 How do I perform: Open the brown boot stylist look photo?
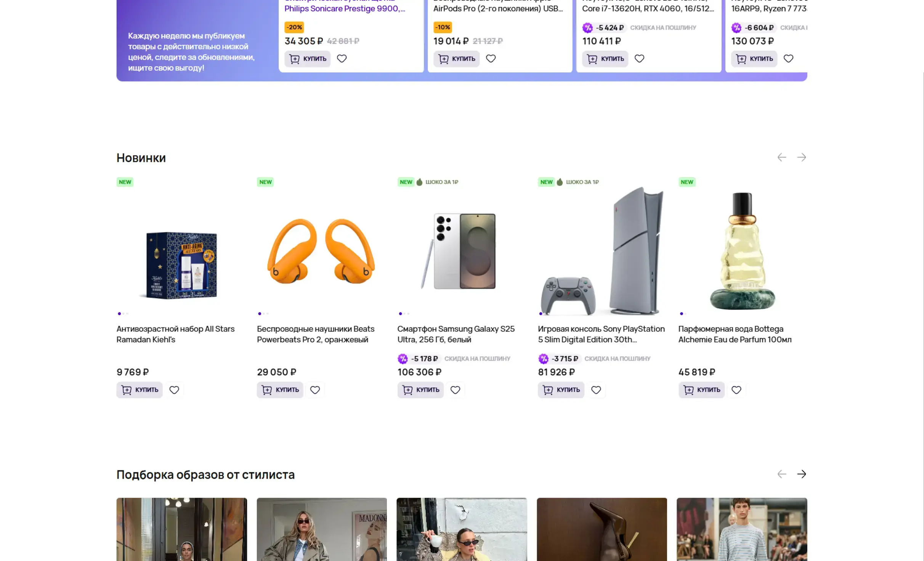pyautogui.click(x=602, y=529)
